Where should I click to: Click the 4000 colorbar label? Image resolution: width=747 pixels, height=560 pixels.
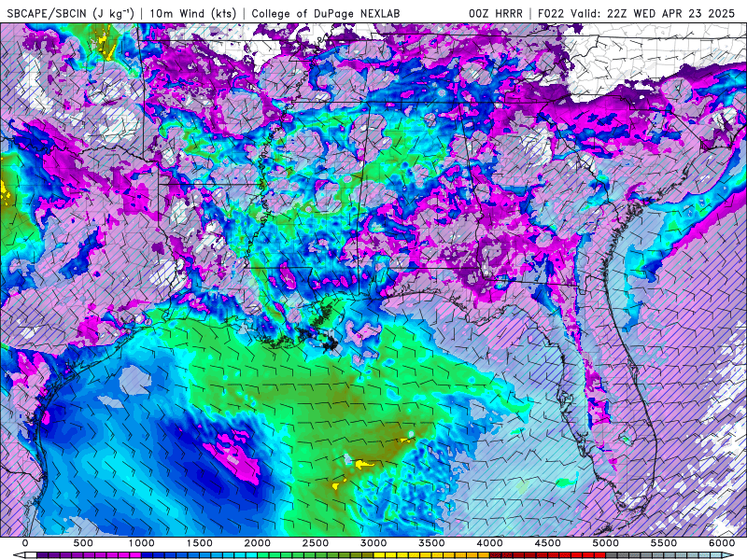click(x=489, y=543)
